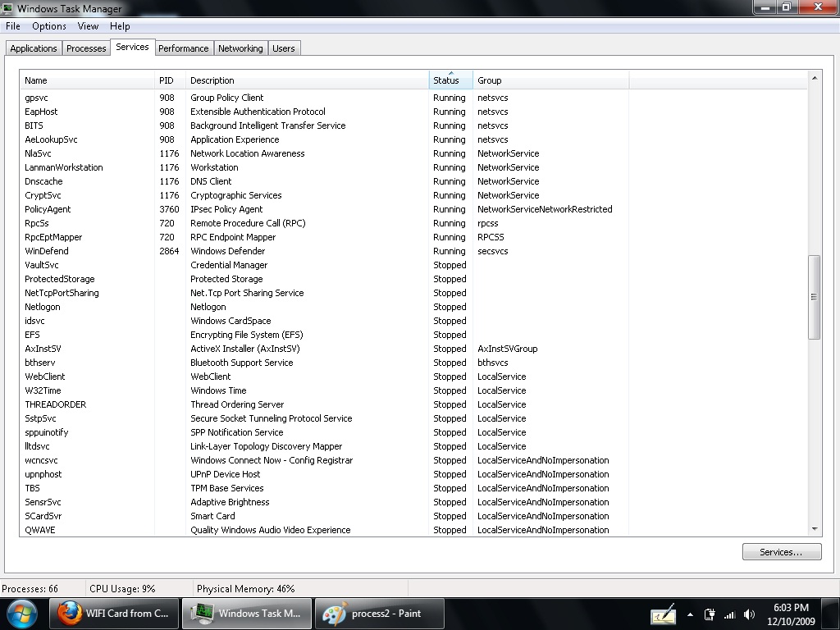Screen dimensions: 840x630
Task: Open the Windows Start orb
Action: [21, 614]
